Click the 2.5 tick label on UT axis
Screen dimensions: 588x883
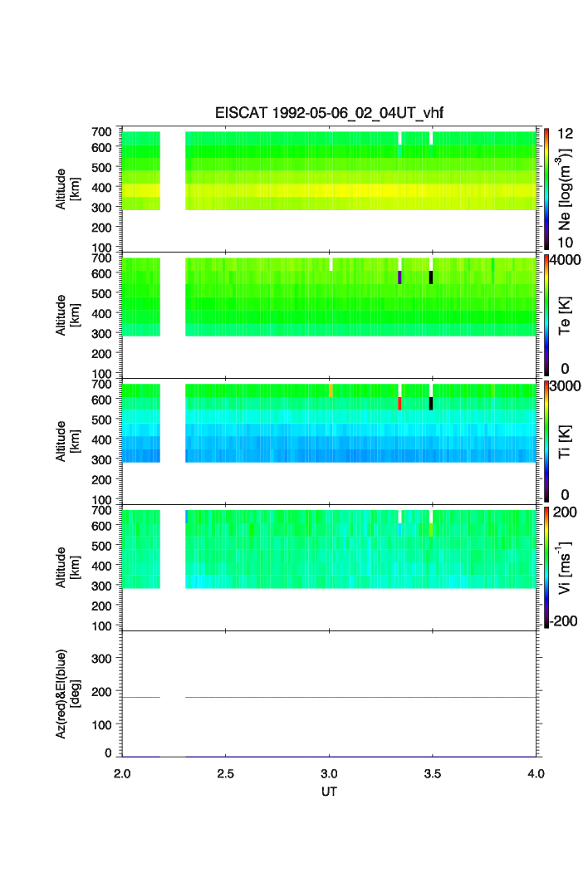click(x=226, y=773)
